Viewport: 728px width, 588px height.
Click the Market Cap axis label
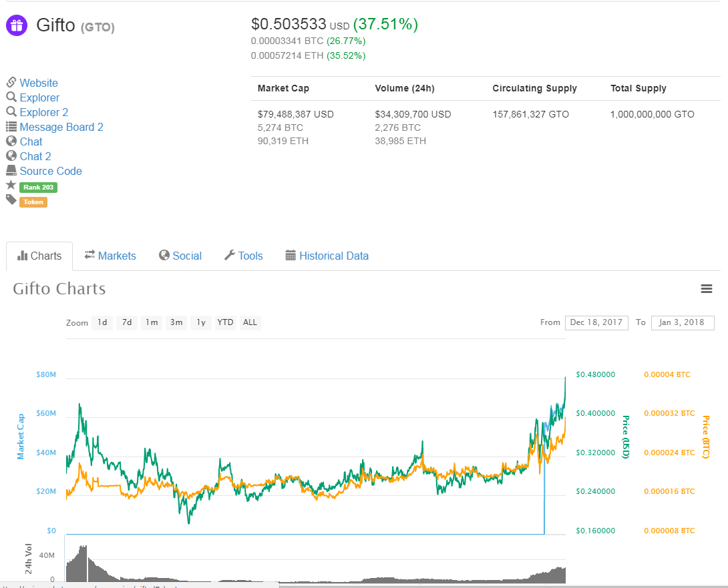(x=21, y=436)
